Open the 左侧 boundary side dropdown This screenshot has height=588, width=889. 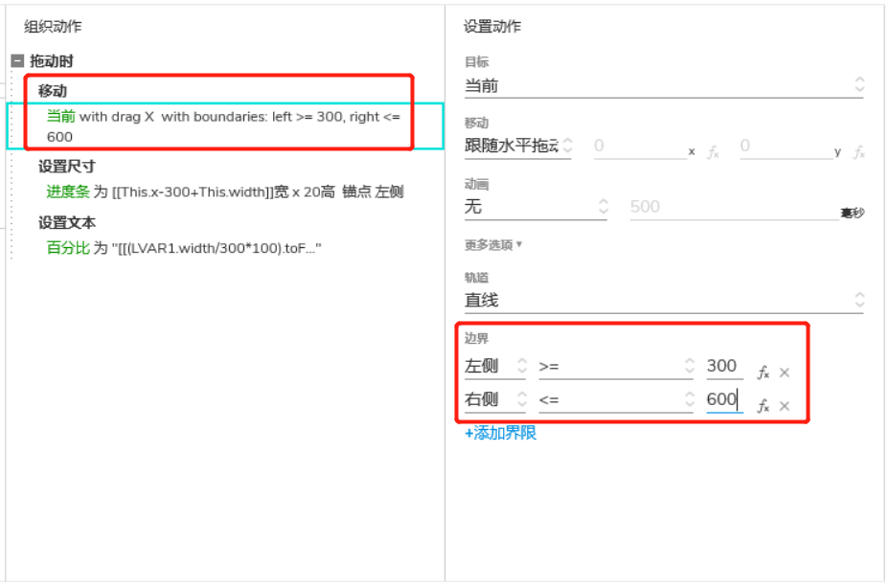tap(495, 366)
